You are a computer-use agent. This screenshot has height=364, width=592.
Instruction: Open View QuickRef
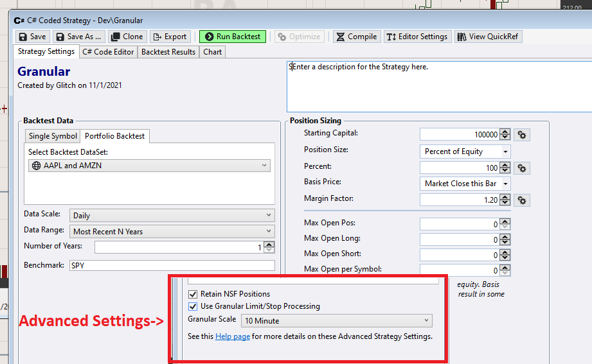488,37
